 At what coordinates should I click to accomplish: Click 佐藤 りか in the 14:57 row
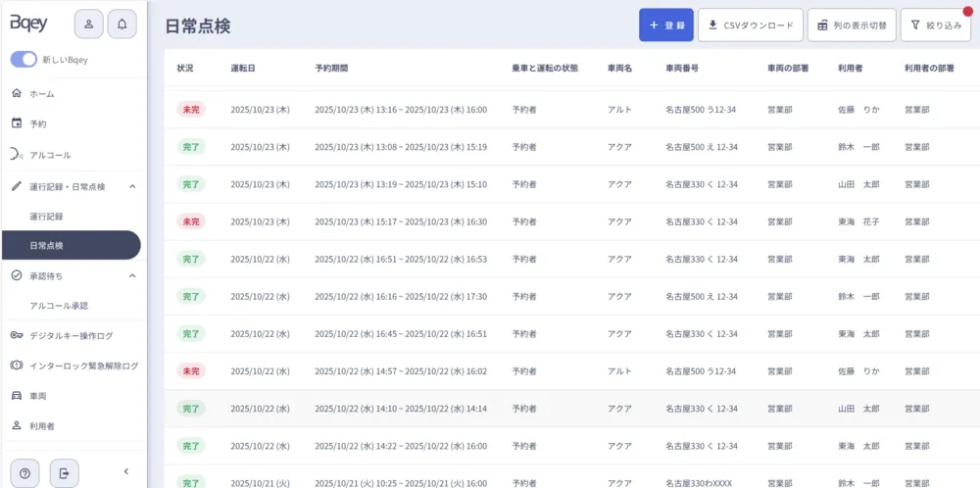[x=858, y=371]
